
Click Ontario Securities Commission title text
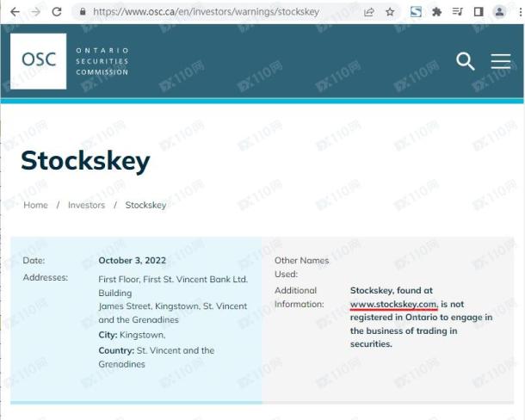click(x=102, y=61)
